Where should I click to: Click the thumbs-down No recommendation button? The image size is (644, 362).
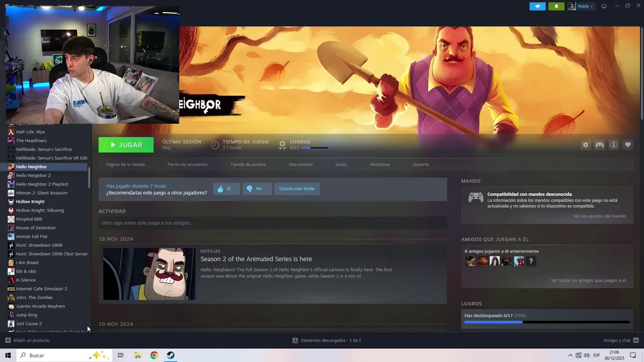click(x=257, y=189)
